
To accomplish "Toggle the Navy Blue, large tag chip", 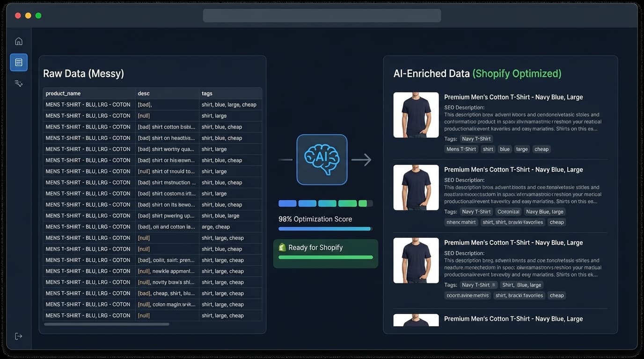I will point(544,211).
